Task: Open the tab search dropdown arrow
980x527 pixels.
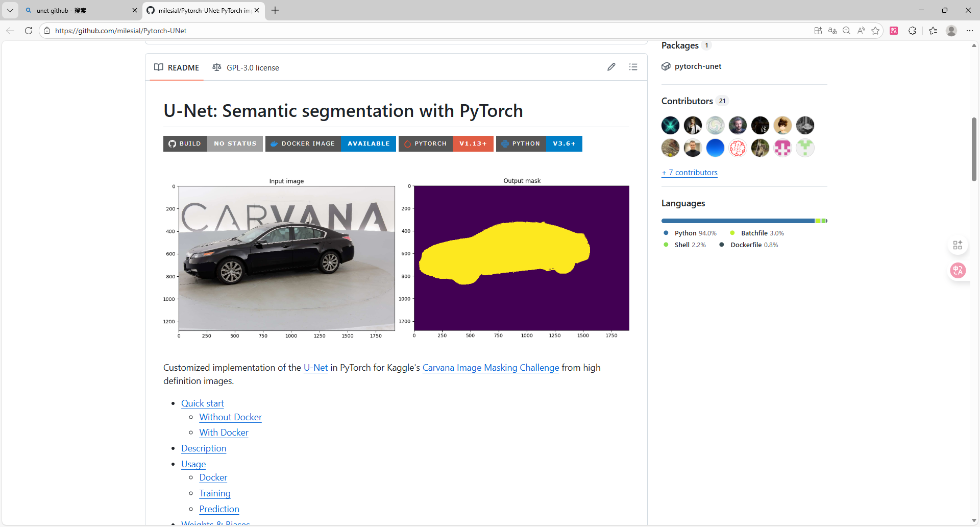Action: [10, 10]
